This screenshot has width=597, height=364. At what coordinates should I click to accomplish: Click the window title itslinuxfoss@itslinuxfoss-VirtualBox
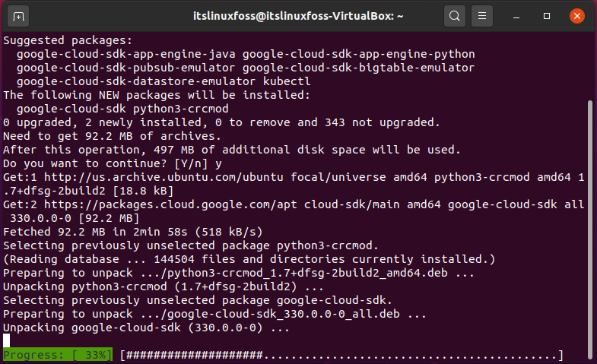tap(298, 17)
